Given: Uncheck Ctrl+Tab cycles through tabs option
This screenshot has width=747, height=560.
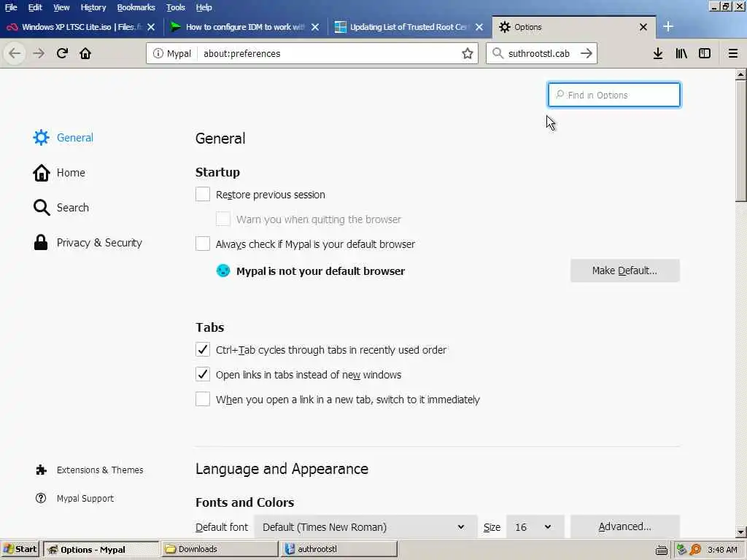Looking at the screenshot, I should tap(203, 349).
